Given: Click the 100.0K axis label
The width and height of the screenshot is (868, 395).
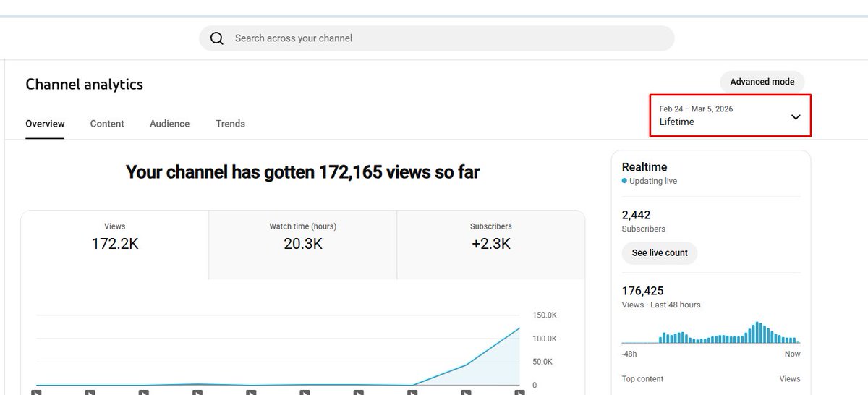Looking at the screenshot, I should click(x=544, y=339).
